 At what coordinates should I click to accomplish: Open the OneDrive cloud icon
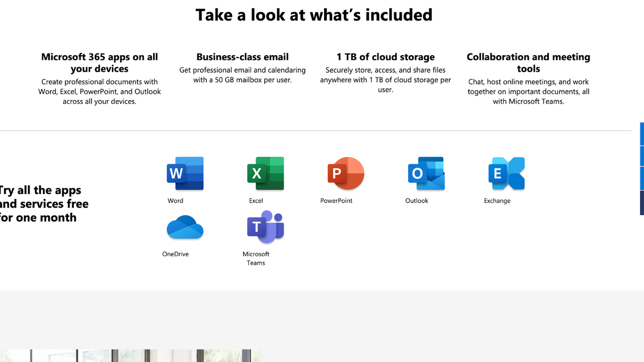tap(185, 227)
